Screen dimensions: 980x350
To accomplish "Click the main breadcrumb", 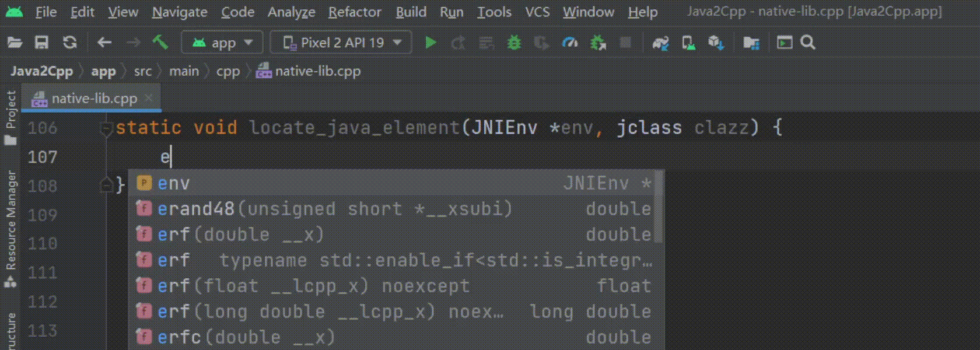I will coord(184,71).
